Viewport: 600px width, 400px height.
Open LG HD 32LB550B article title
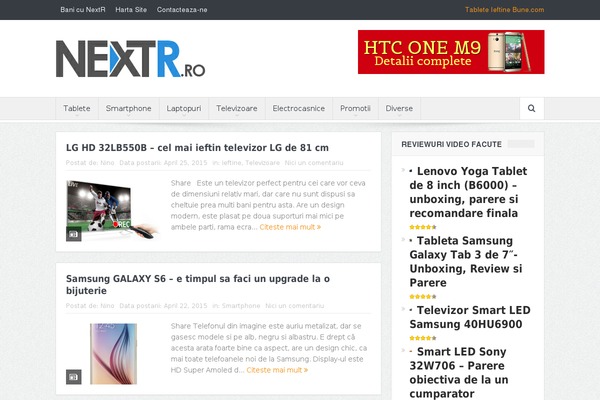coord(197,148)
